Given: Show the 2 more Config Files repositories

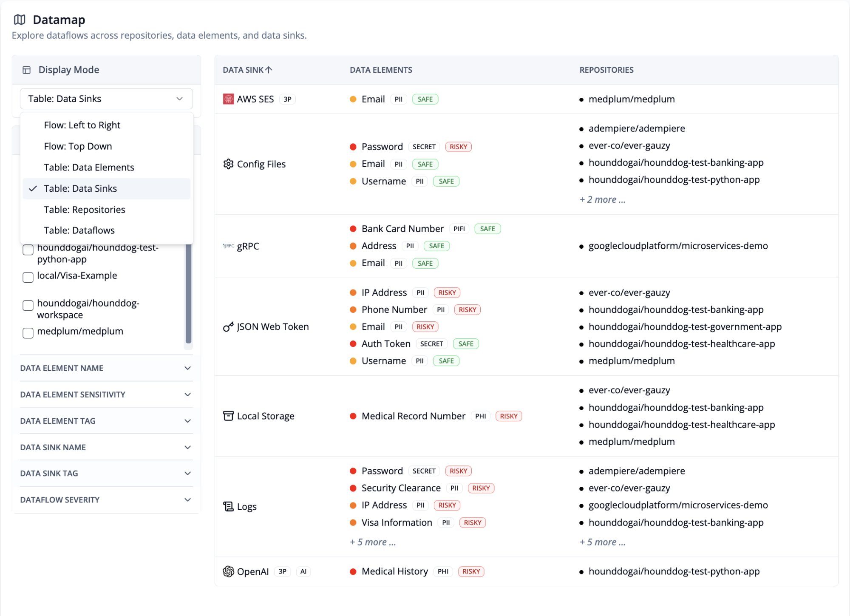Looking at the screenshot, I should [x=602, y=200].
